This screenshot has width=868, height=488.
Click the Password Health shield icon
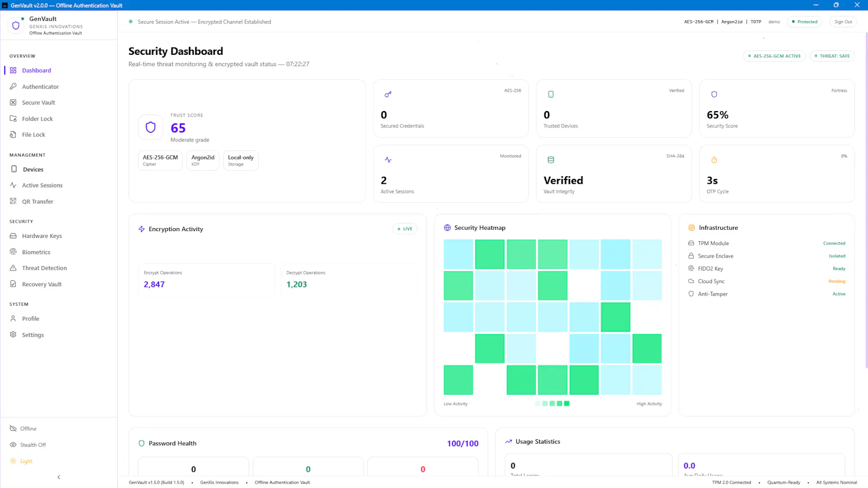(x=142, y=444)
